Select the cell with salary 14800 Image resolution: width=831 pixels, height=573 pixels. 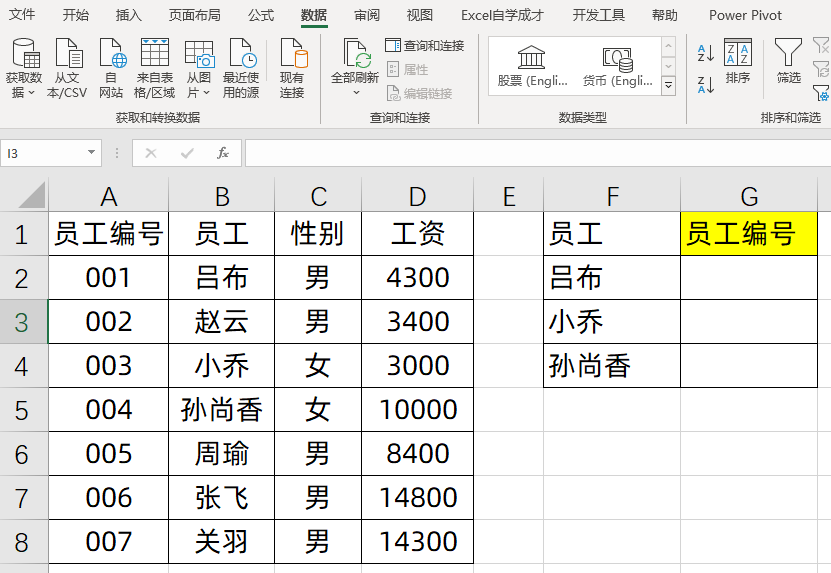(418, 498)
